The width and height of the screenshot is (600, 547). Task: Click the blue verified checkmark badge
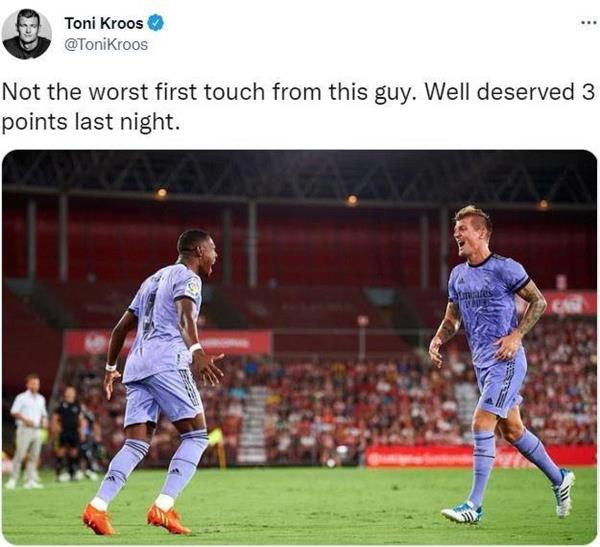point(155,23)
